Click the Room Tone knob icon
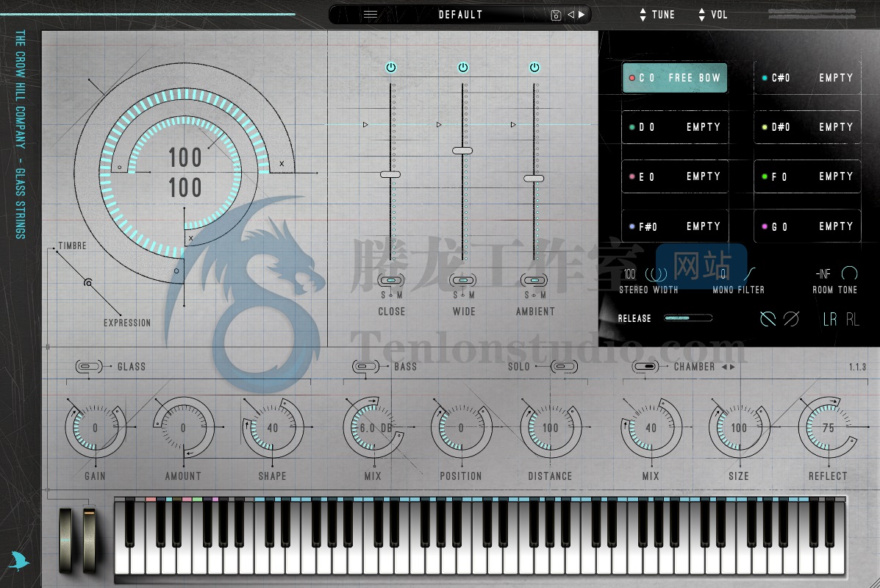The height and width of the screenshot is (588, 880). (850, 273)
